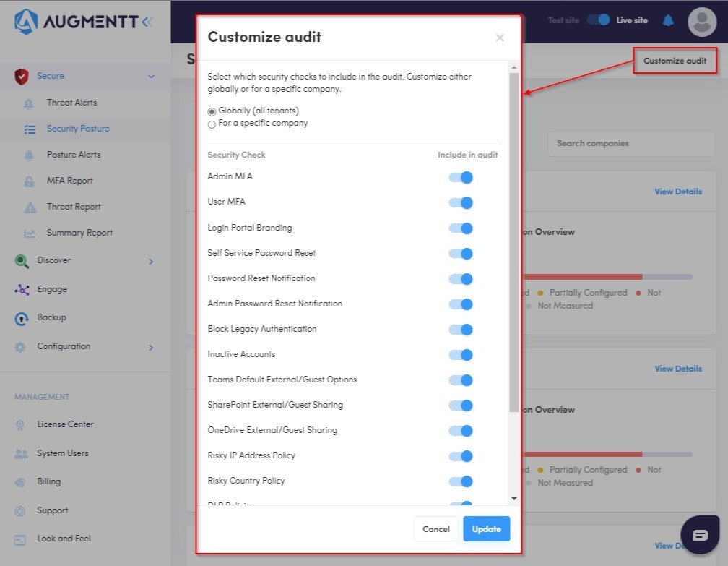728x566 pixels.
Task: Click the Update button
Action: point(486,529)
